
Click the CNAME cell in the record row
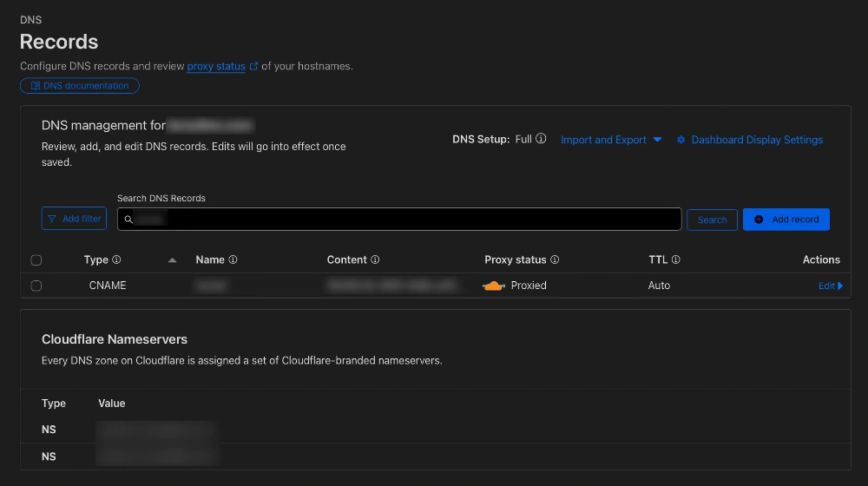coord(108,285)
